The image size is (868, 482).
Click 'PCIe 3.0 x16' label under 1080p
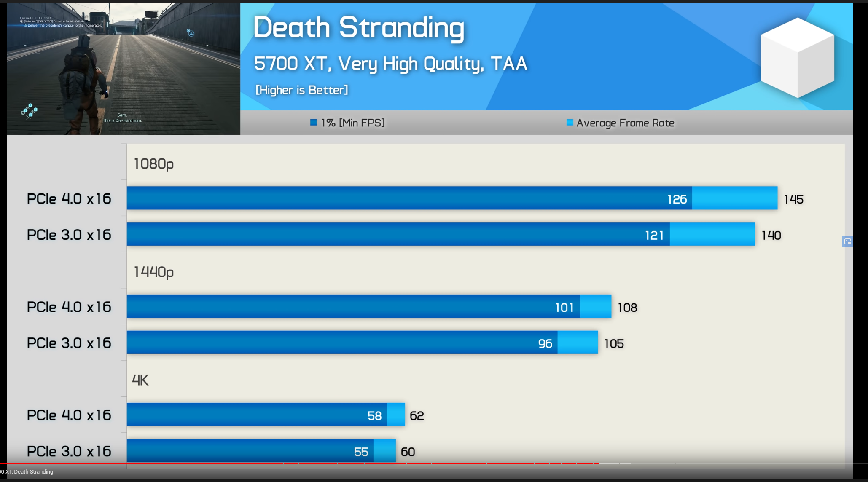tap(69, 235)
